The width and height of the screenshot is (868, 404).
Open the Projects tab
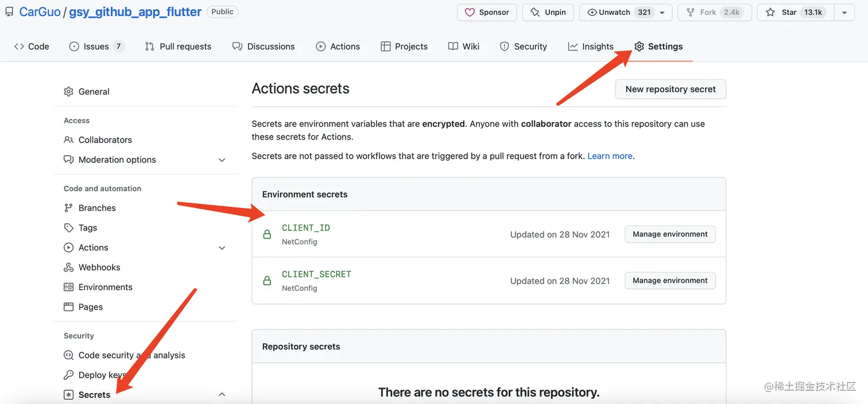point(404,47)
